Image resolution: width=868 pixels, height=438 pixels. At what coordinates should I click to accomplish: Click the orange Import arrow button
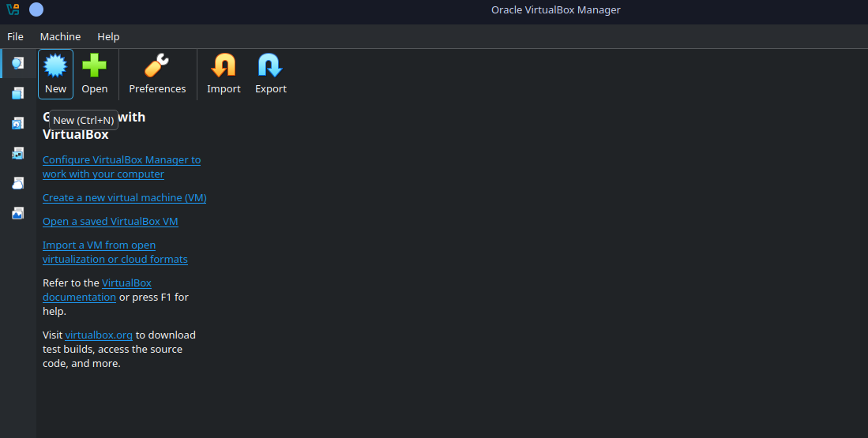pyautogui.click(x=224, y=74)
